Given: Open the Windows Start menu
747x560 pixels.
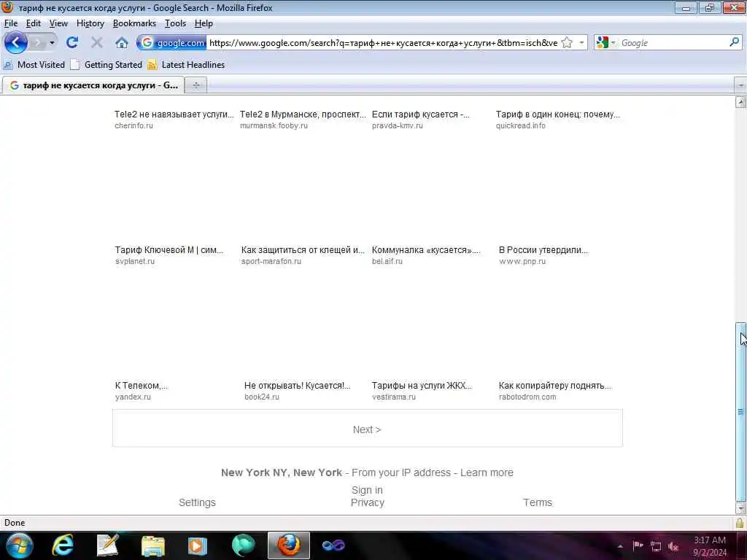Looking at the screenshot, I should 19,545.
